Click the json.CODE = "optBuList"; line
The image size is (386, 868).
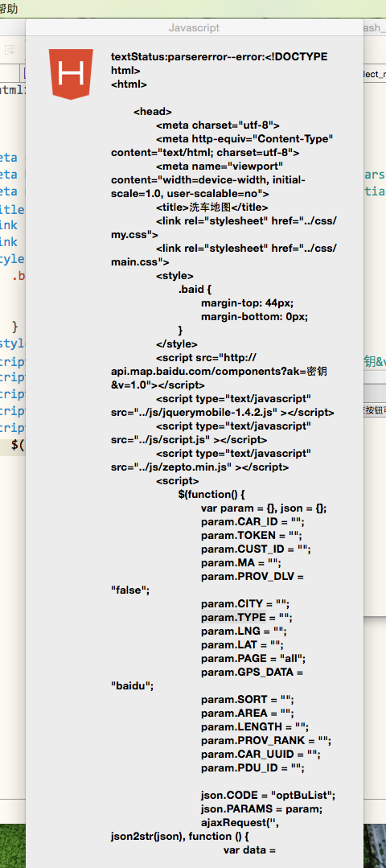click(269, 796)
